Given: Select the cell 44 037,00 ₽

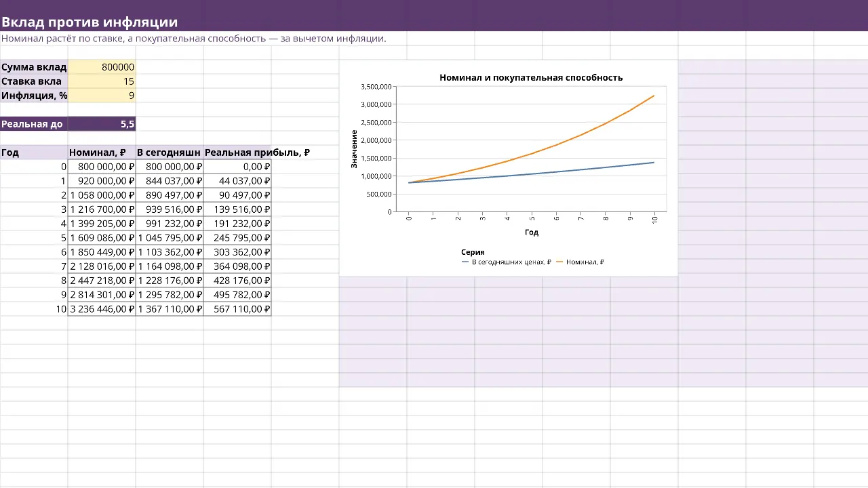Looking at the screenshot, I should point(237,181).
